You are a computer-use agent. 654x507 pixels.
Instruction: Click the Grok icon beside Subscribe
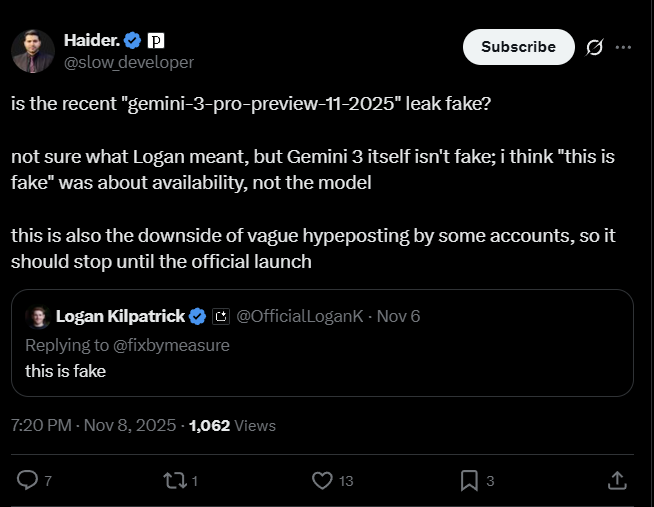(x=592, y=47)
